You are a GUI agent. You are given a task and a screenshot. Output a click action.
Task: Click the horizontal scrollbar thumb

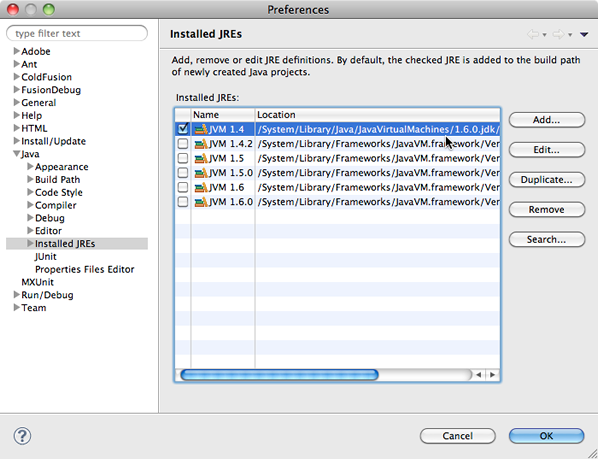(x=279, y=375)
